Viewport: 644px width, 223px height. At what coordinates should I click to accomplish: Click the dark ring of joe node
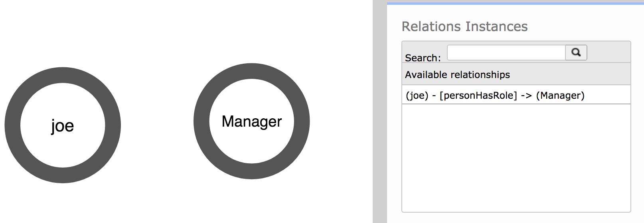[x=12, y=125]
